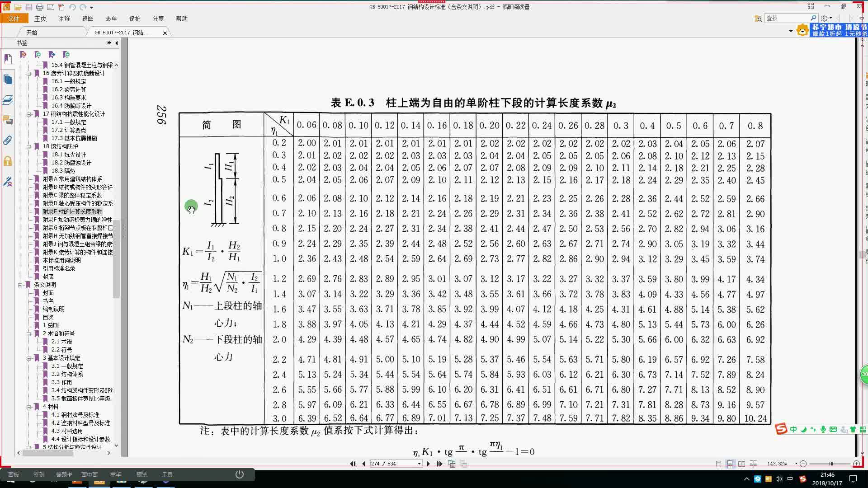Open the layers panel in the sidebar
Viewport: 868px width, 488px height.
(8, 100)
